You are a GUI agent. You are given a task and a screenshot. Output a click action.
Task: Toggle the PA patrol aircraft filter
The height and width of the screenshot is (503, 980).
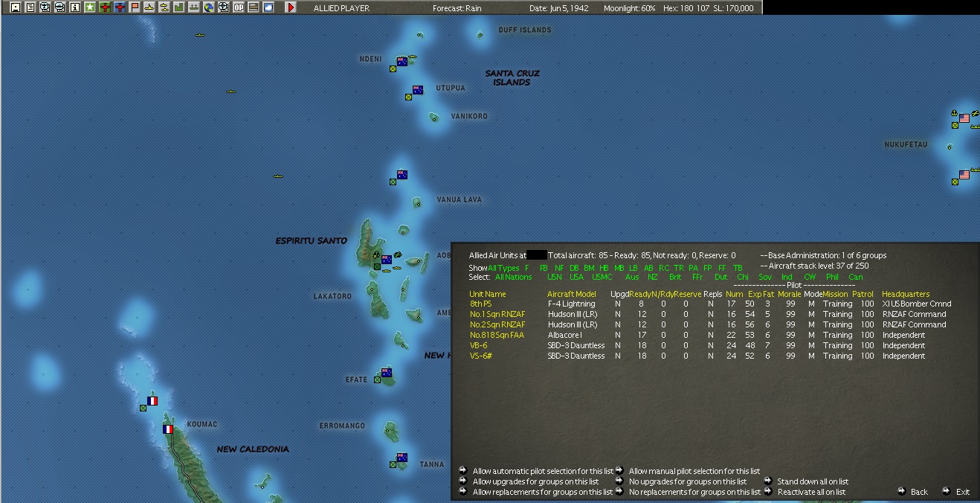tap(693, 268)
